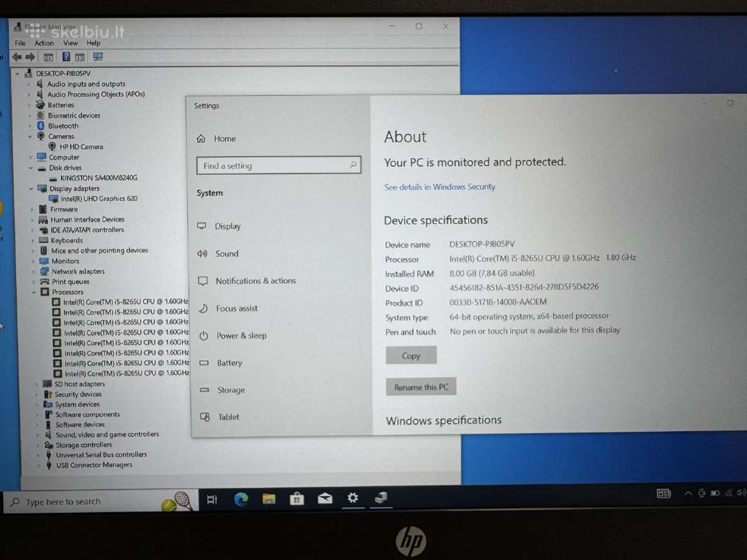
Task: Show hidden system tray icons
Action: coord(688,493)
